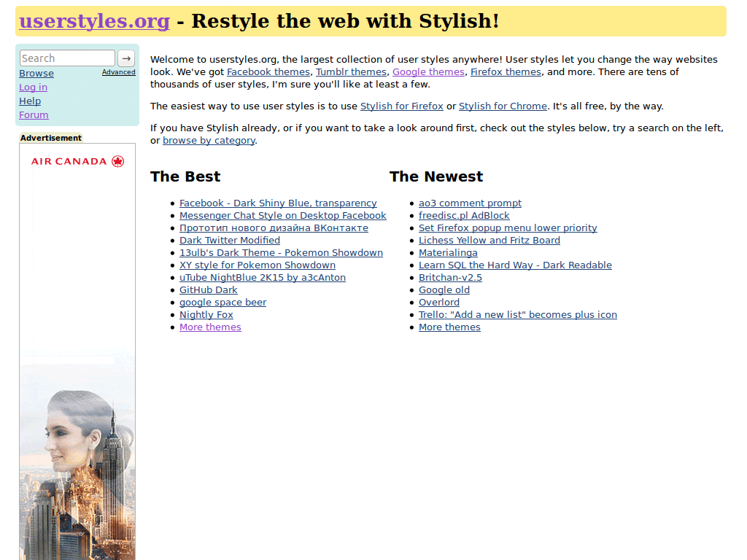Open Overlord style
Viewport: 747px width, 560px height.
point(439,303)
